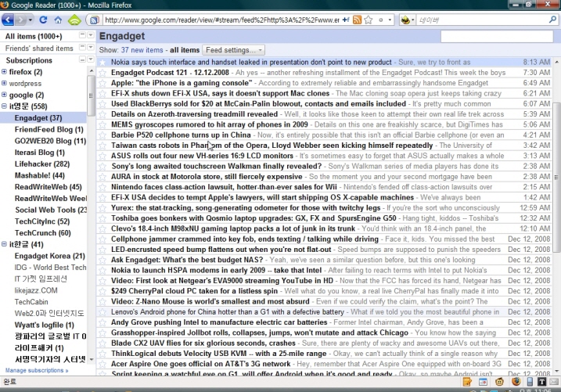Expand the wordpress folder

click(x=4, y=83)
